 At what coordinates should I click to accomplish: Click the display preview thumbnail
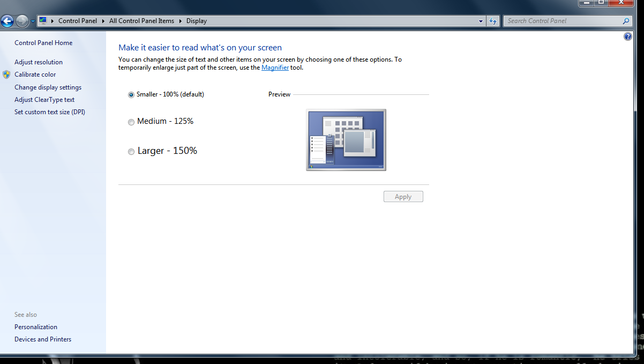coord(346,140)
